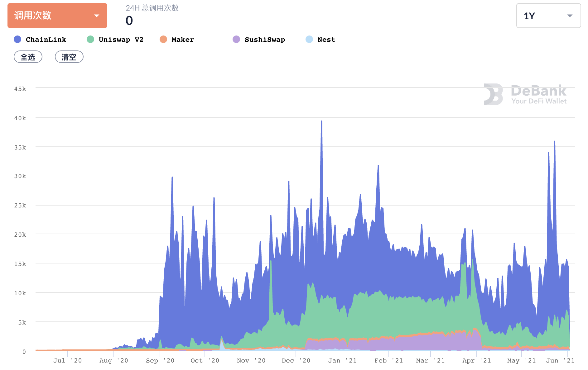Click the 25k y-axis label
This screenshot has height=370, width=588.
20,206
